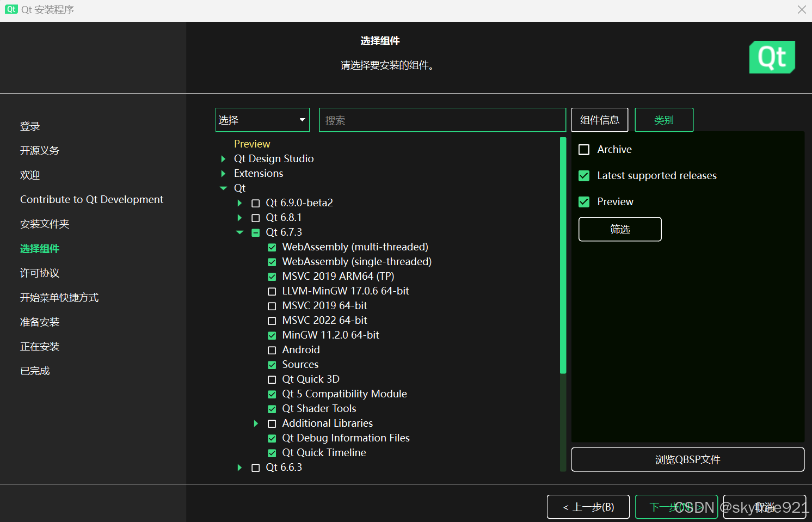
Task: Uncheck the Preview filter checkbox
Action: pyautogui.click(x=584, y=202)
